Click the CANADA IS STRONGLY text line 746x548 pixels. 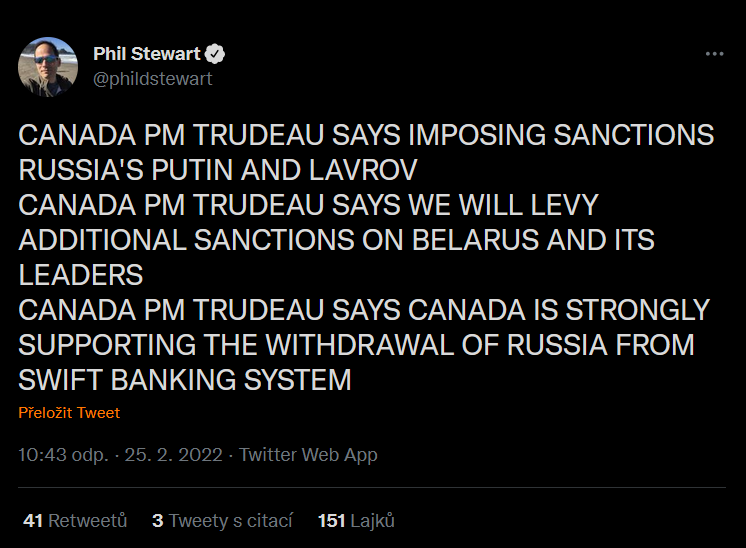pos(364,310)
